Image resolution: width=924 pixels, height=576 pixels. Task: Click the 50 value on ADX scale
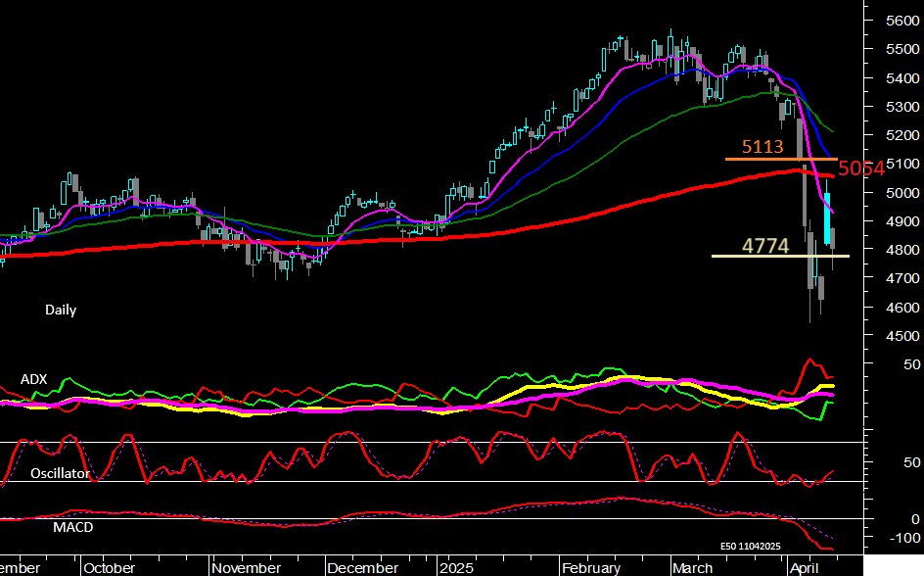(x=911, y=365)
